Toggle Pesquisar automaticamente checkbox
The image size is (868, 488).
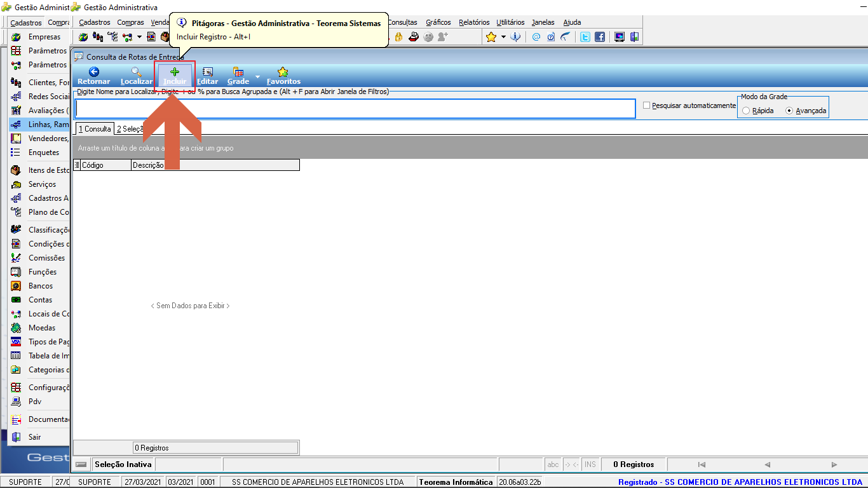point(647,105)
